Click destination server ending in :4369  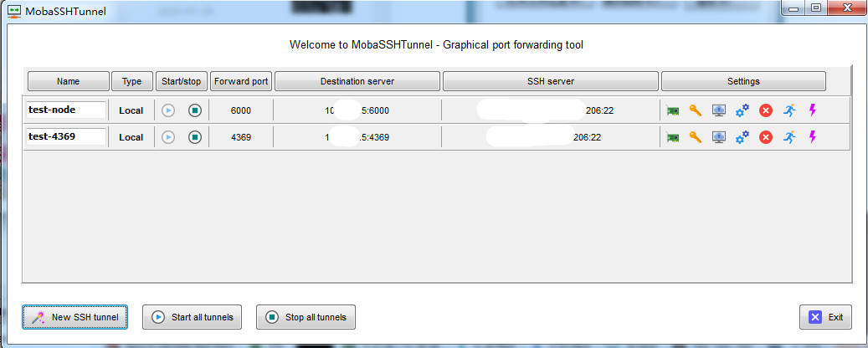pyautogui.click(x=357, y=137)
